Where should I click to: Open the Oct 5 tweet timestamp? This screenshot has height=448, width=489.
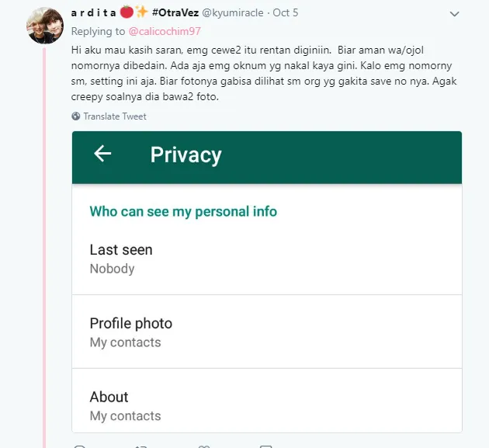(286, 12)
